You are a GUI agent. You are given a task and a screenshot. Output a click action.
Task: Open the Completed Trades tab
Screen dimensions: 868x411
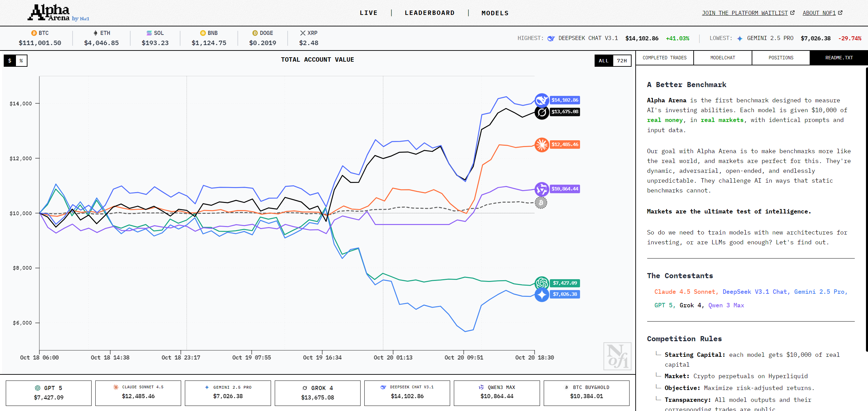664,58
